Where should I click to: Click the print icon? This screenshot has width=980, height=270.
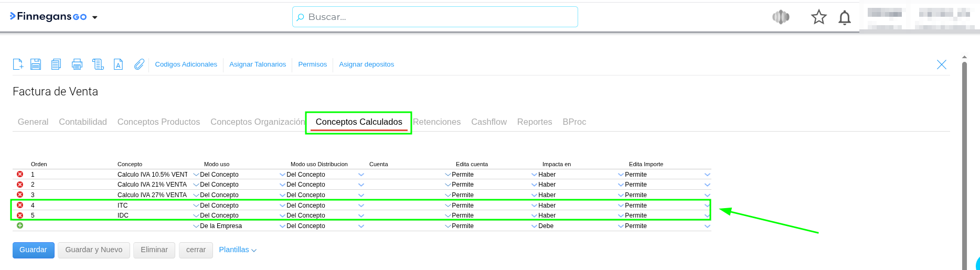pyautogui.click(x=77, y=64)
